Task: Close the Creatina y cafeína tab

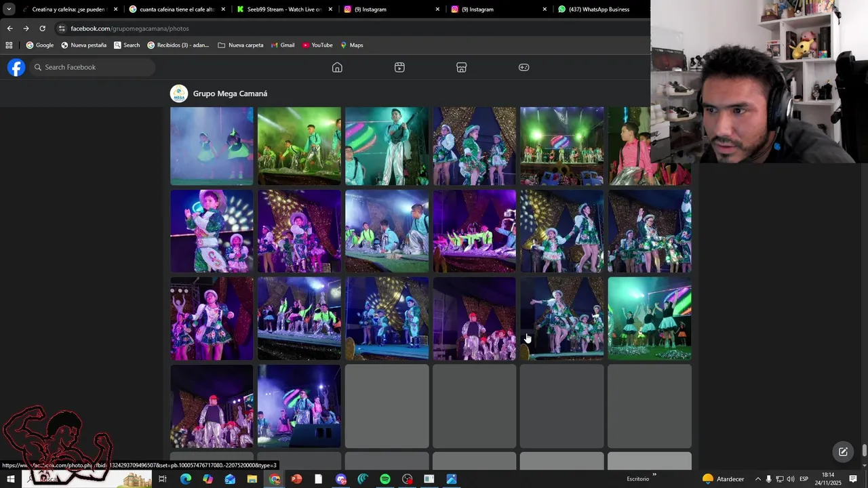Action: tap(115, 9)
